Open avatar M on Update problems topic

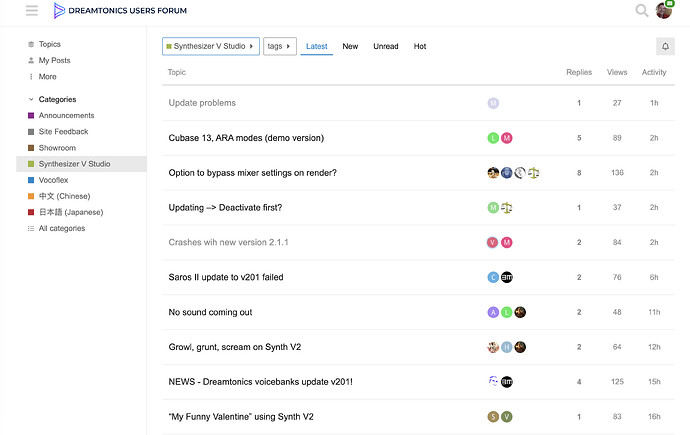pyautogui.click(x=493, y=103)
